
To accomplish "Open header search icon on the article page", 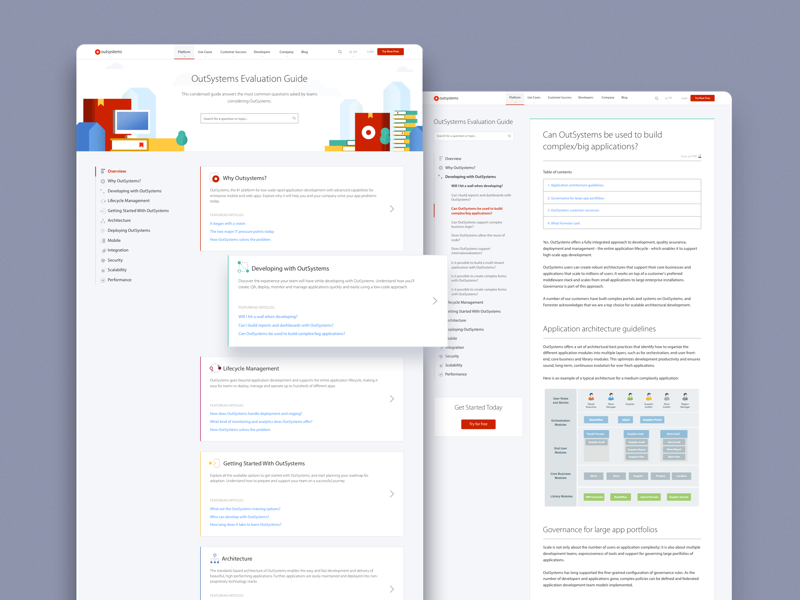I will 657,98.
